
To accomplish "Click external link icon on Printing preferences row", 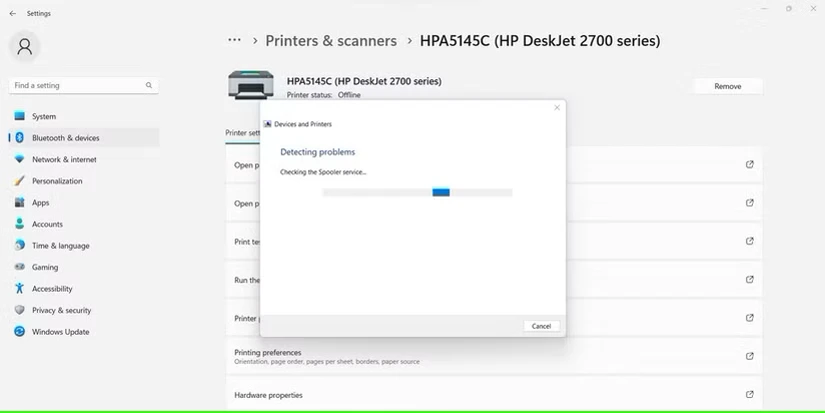I will [x=750, y=356].
